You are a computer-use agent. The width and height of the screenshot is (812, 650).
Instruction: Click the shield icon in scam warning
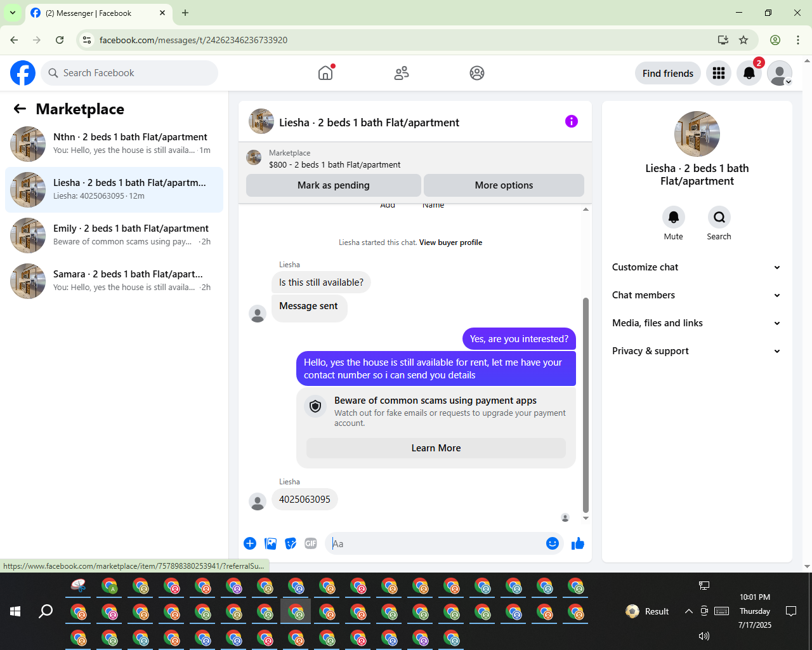[x=315, y=406]
